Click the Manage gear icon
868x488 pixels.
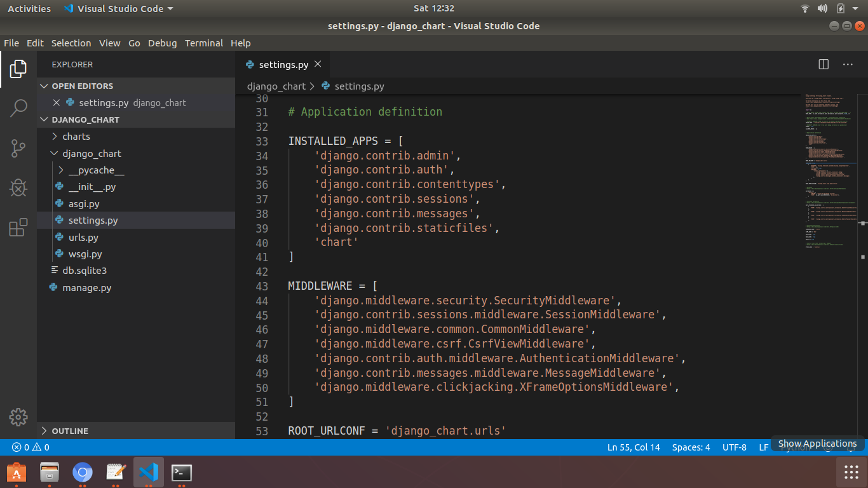pyautogui.click(x=18, y=417)
